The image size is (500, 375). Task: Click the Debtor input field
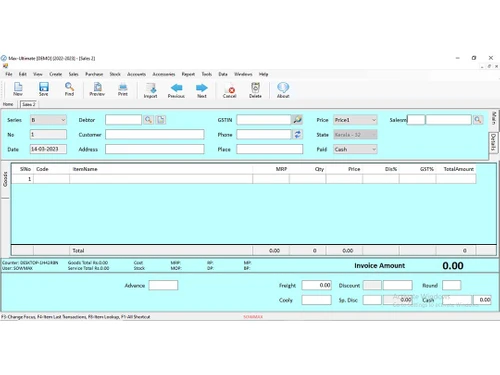[x=123, y=120]
